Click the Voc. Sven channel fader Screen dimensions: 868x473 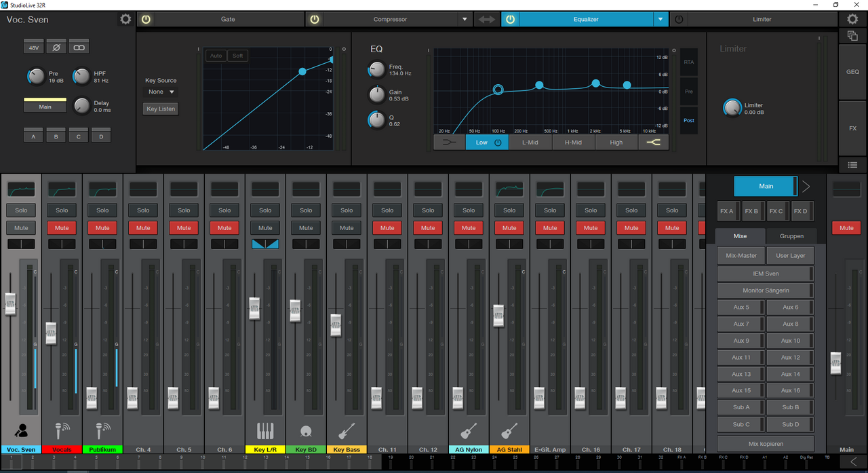click(x=10, y=303)
